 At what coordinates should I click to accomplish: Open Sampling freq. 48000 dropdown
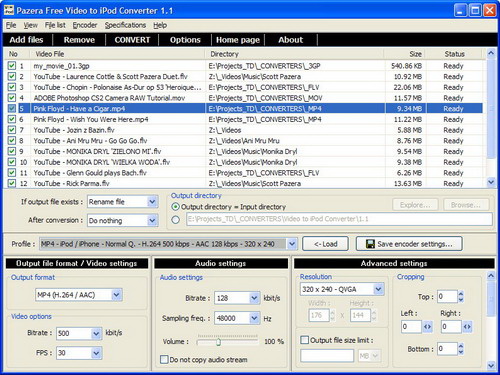click(x=254, y=318)
